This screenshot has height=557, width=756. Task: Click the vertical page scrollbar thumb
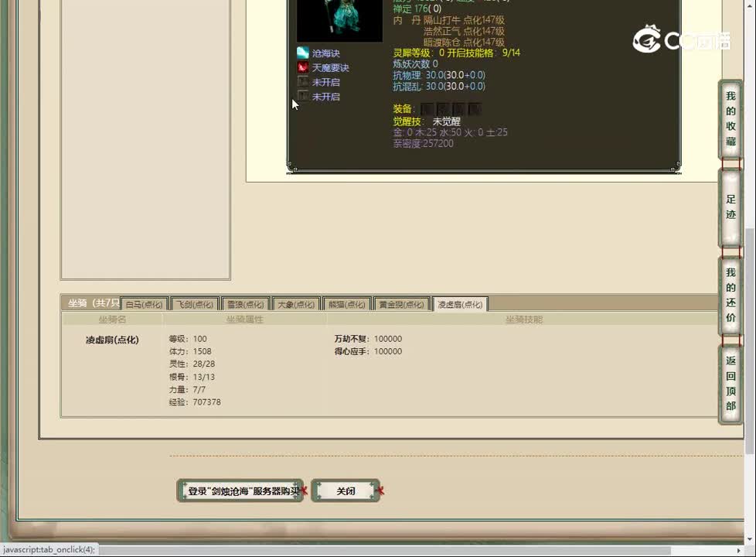point(749,340)
